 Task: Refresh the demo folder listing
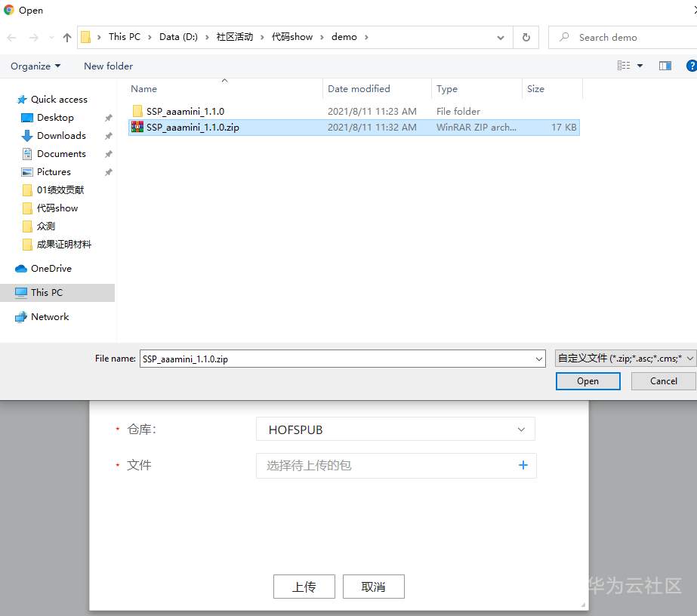click(x=526, y=37)
